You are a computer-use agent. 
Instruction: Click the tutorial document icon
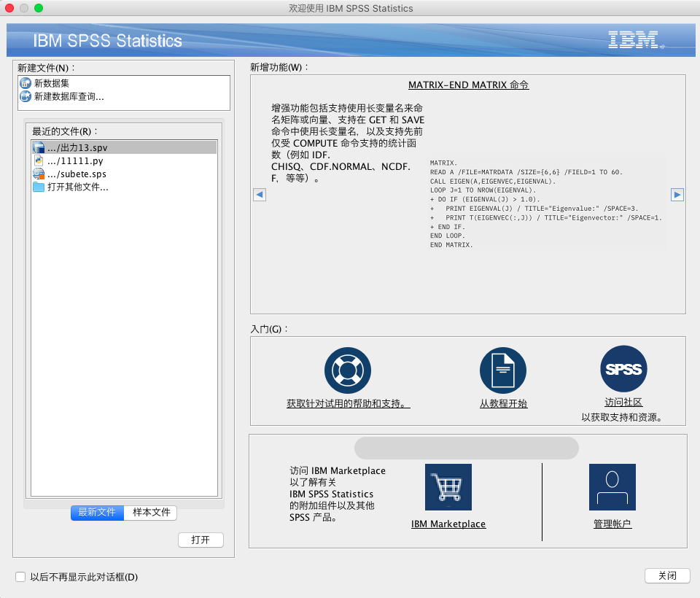tap(503, 370)
